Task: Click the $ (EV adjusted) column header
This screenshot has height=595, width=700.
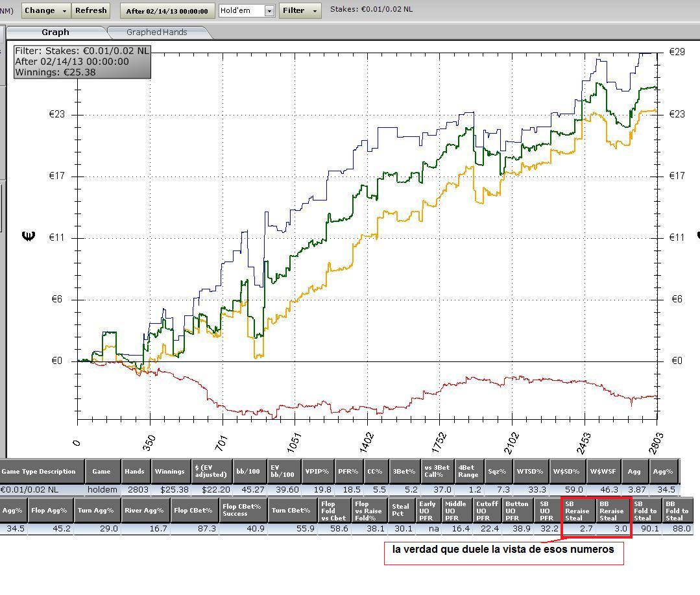Action: coord(211,471)
